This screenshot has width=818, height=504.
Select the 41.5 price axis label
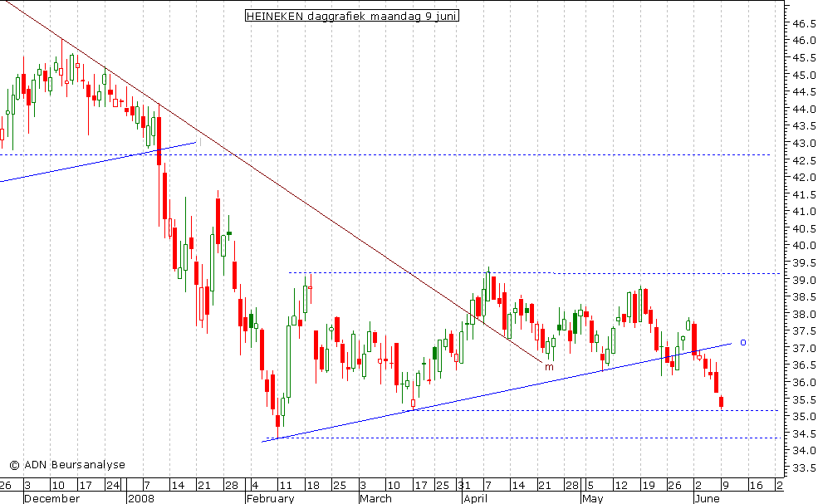[x=804, y=194]
